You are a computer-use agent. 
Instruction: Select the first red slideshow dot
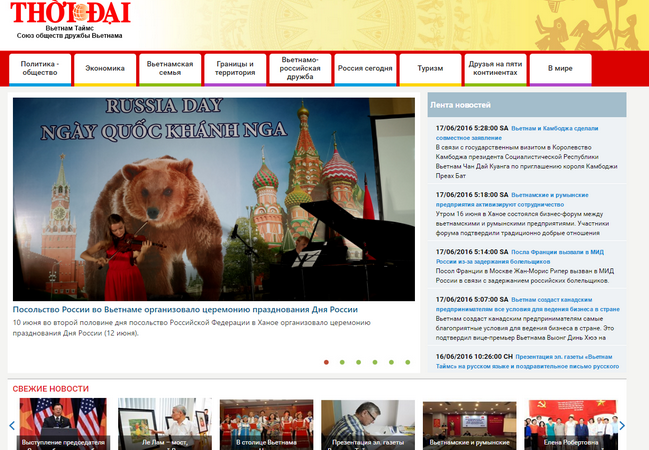326,362
